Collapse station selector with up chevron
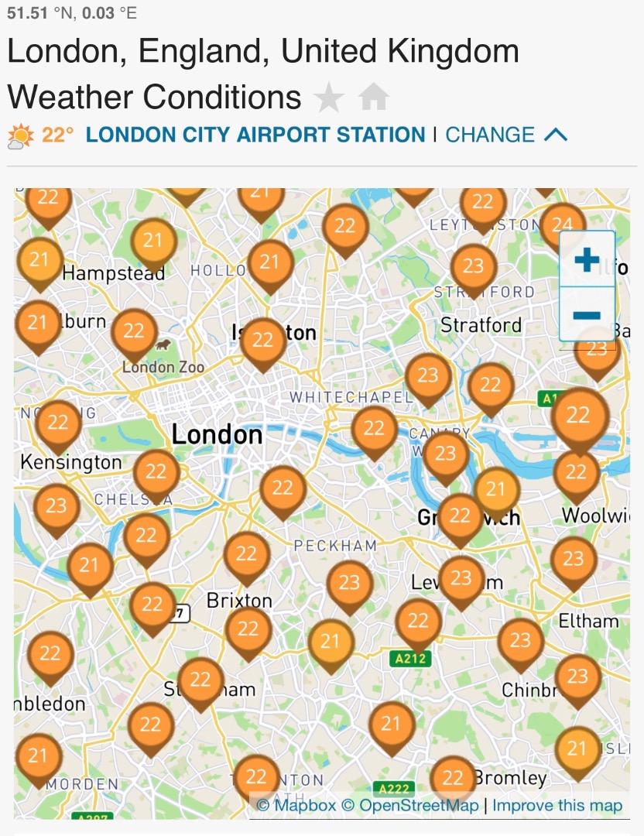Screen dimensions: 644x836 tap(556, 135)
